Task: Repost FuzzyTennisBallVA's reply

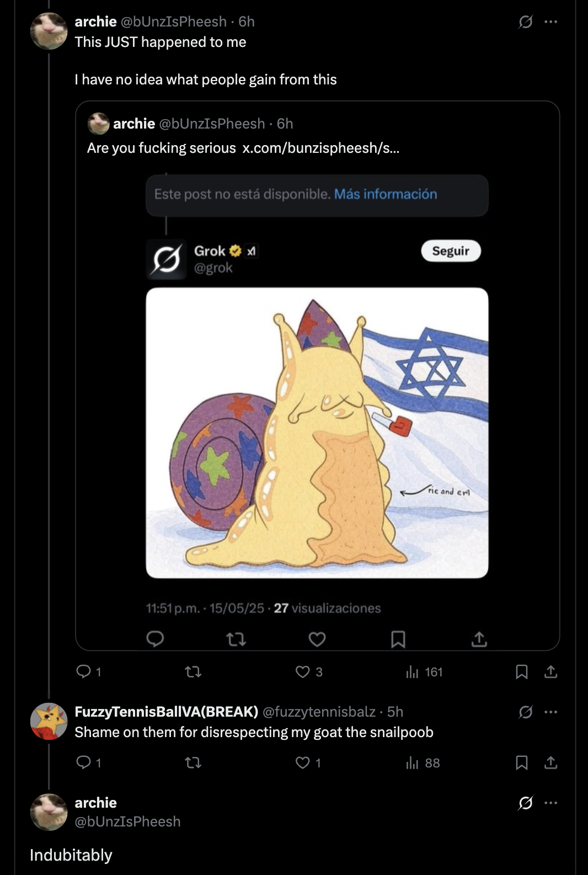Action: point(193,762)
